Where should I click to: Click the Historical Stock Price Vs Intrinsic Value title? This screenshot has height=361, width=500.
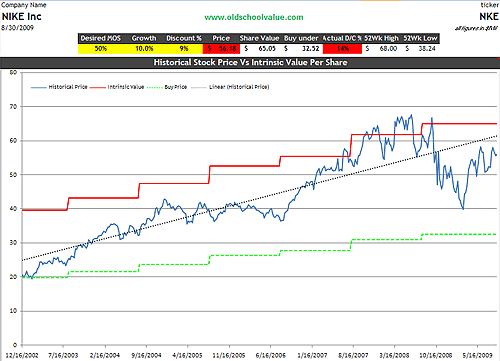[x=250, y=62]
